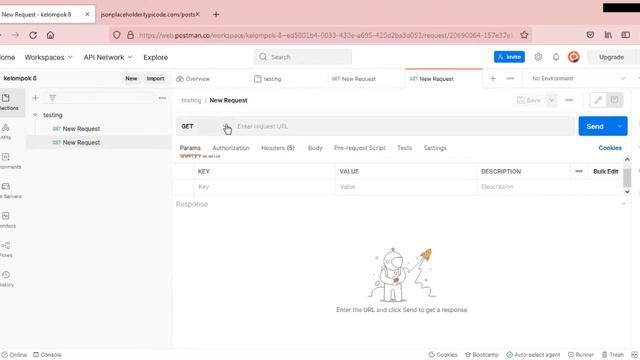Open Monitors sidebar icon
Screen dimensions: 640x360
7,220
